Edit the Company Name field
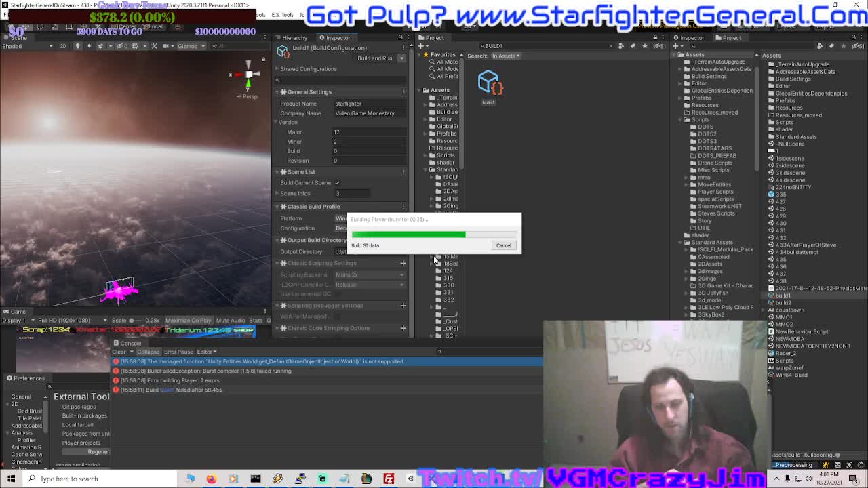Screen dimensions: 868x488 tap(370, 113)
